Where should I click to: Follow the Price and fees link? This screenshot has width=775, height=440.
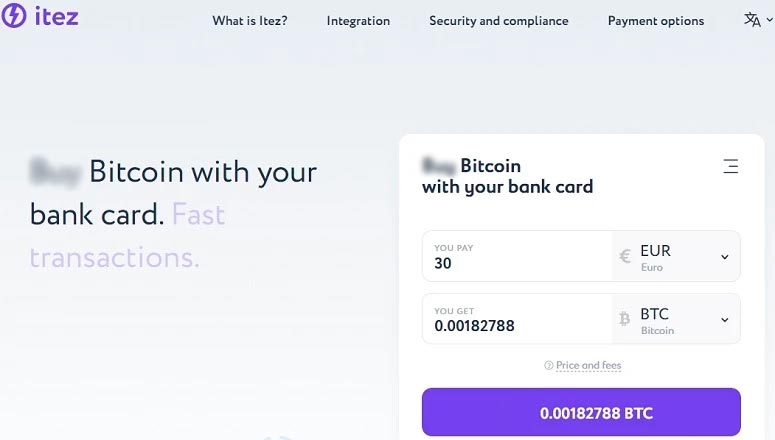588,366
